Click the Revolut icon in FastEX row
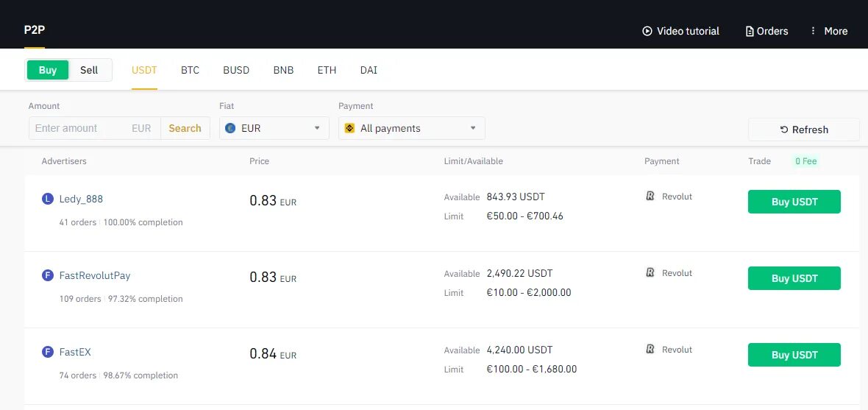Image resolution: width=868 pixels, height=410 pixels. click(x=650, y=349)
